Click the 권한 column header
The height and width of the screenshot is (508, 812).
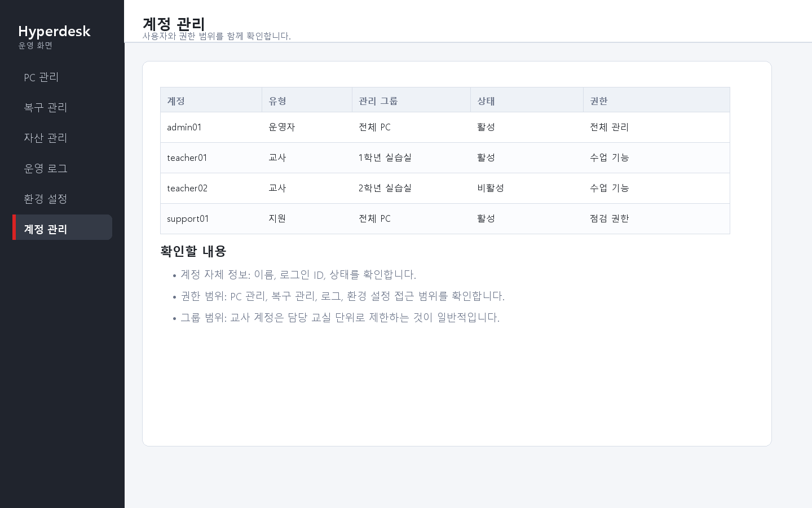pyautogui.click(x=656, y=100)
